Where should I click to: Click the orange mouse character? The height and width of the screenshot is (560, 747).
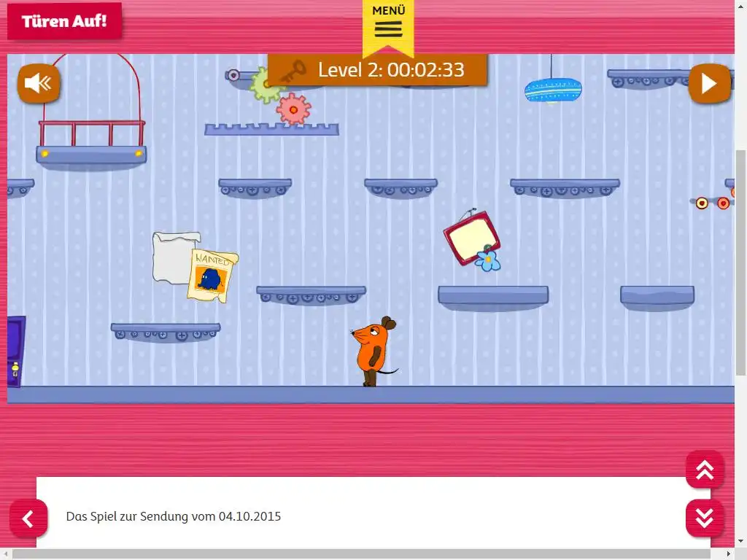375,351
